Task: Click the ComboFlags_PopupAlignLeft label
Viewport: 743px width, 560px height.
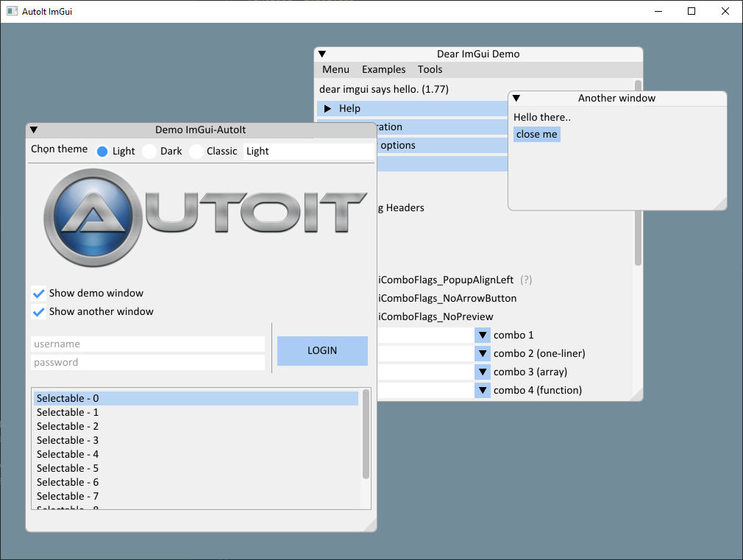Action: (445, 280)
